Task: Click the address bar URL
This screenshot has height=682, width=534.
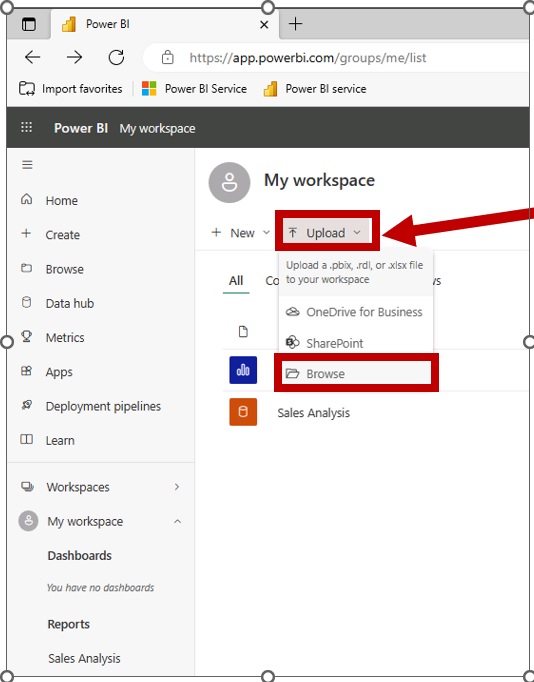Action: [x=308, y=58]
